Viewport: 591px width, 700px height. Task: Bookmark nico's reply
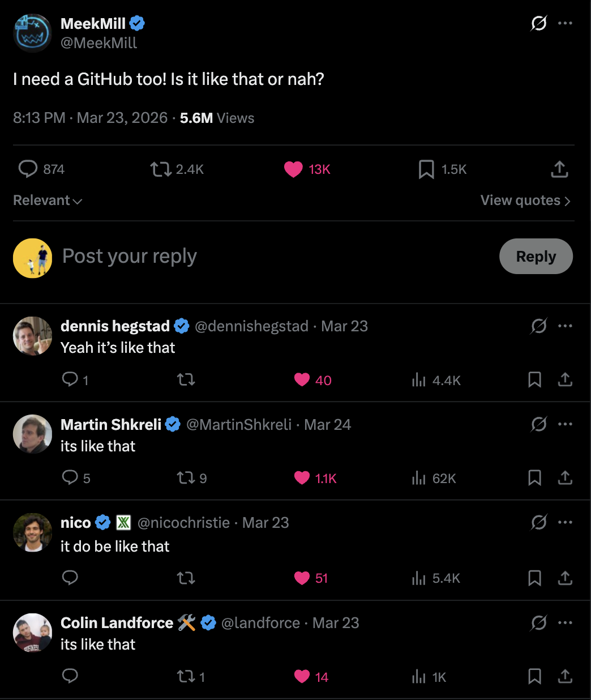click(x=534, y=578)
